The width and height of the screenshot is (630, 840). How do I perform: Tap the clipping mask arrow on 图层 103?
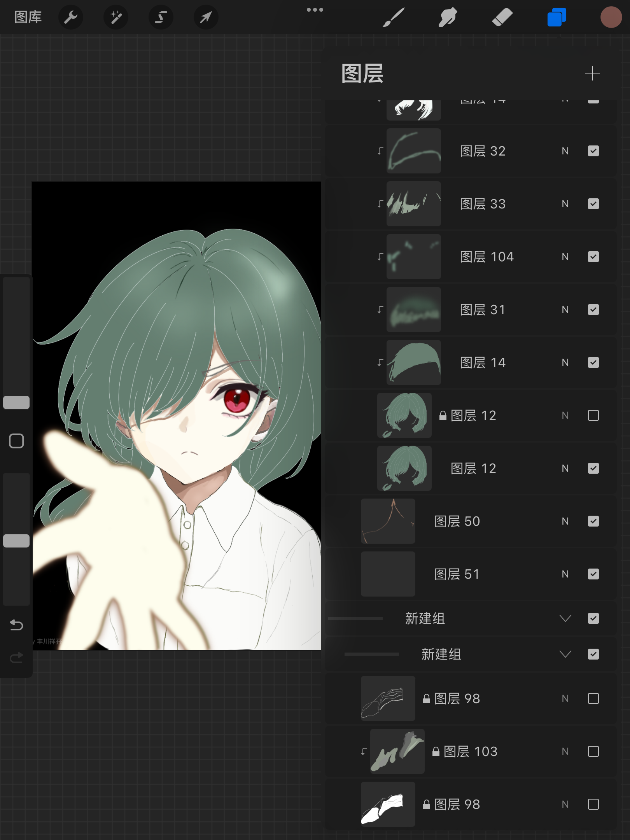pos(364,751)
